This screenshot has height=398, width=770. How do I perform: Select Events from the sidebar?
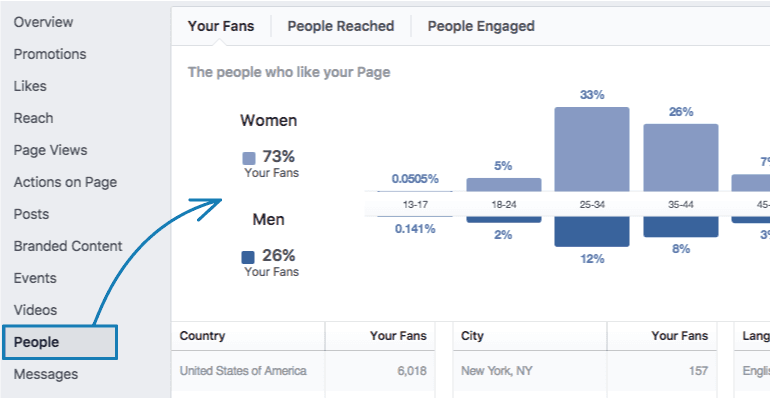point(35,278)
